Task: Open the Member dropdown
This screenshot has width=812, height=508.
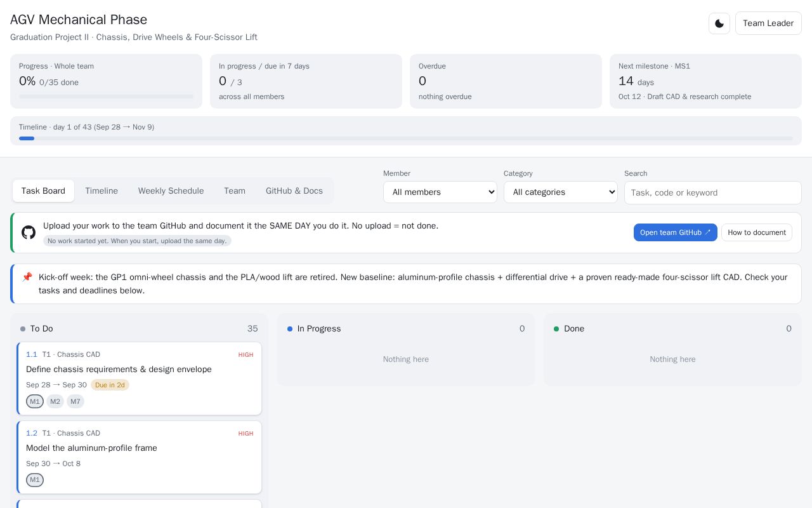Action: click(440, 192)
